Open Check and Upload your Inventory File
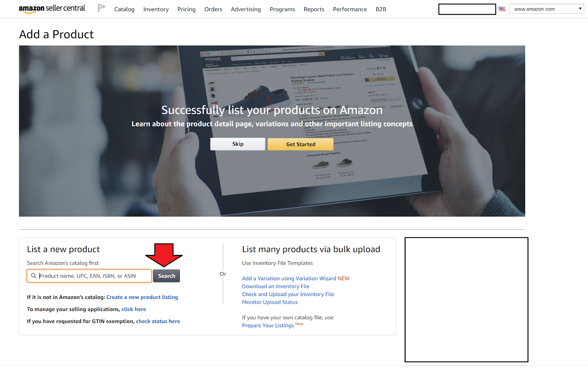The width and height of the screenshot is (588, 368). click(x=288, y=294)
